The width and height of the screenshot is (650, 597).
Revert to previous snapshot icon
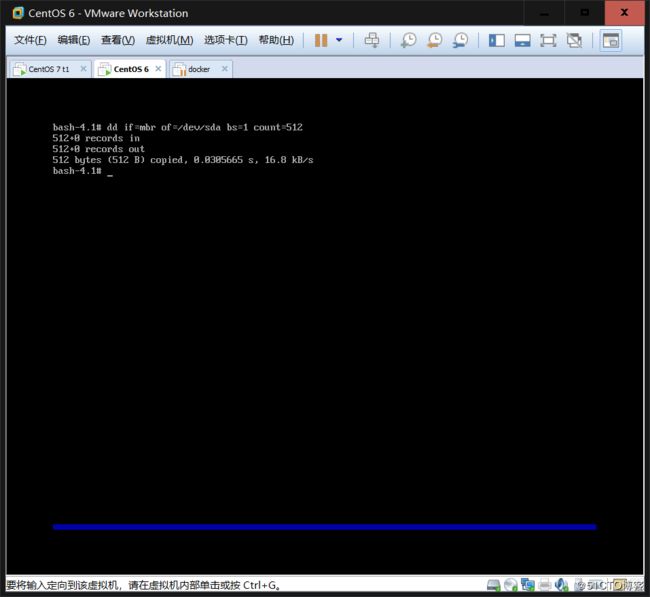pos(434,40)
